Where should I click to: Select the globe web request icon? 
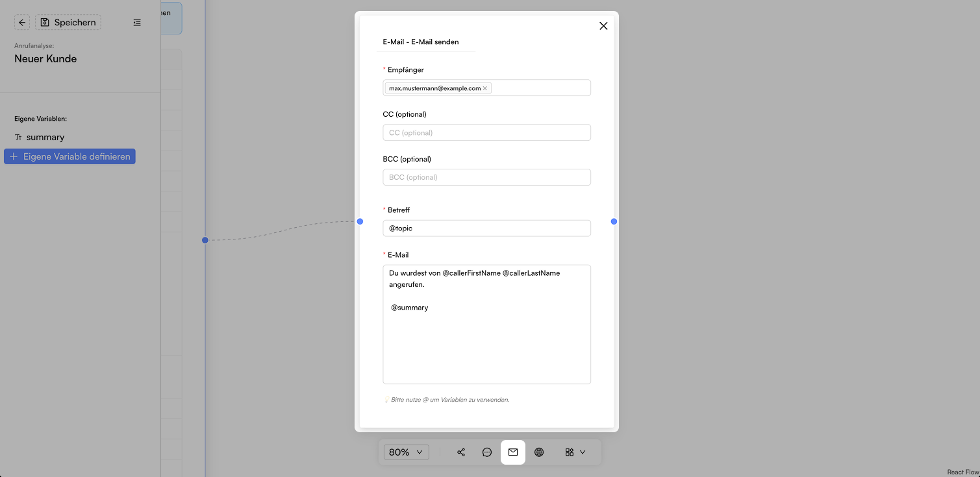tap(539, 452)
